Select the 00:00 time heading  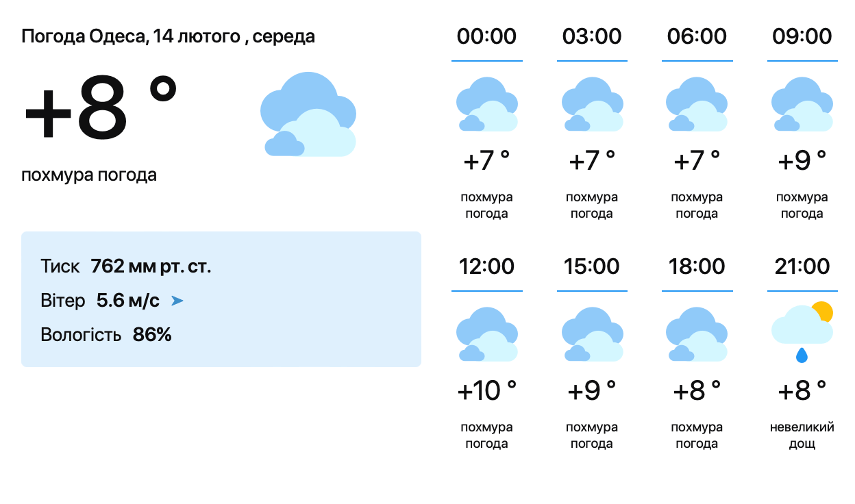(486, 36)
